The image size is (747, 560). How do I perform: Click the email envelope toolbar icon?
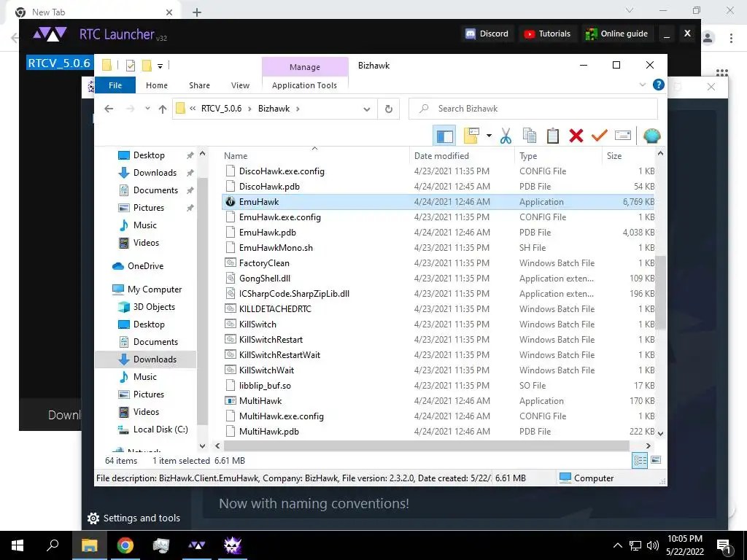point(623,136)
